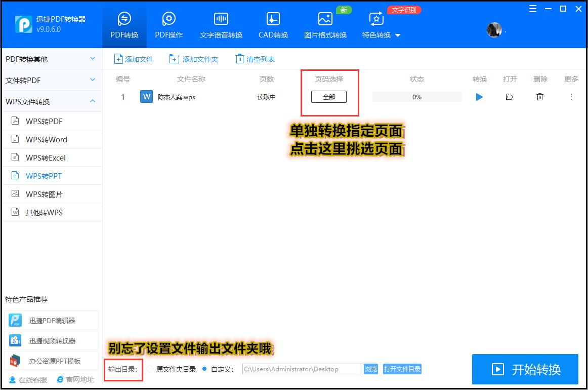Click 浏览 to choose output folder
This screenshot has height=390, width=588.
click(x=370, y=369)
